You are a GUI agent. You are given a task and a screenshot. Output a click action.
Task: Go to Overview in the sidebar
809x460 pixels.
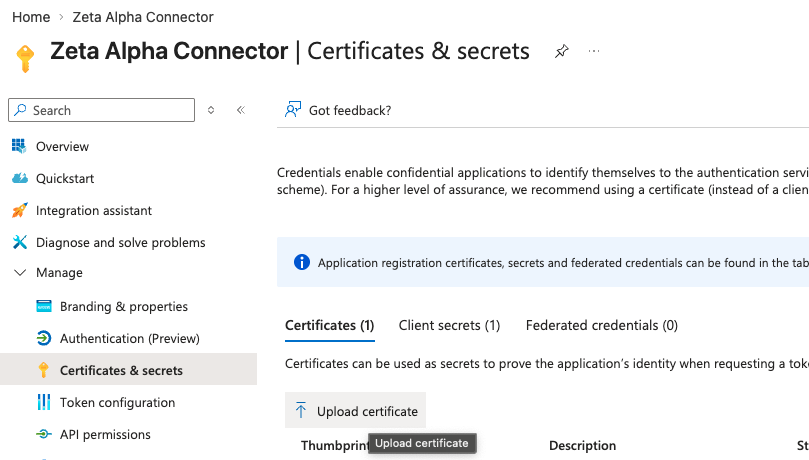62,146
